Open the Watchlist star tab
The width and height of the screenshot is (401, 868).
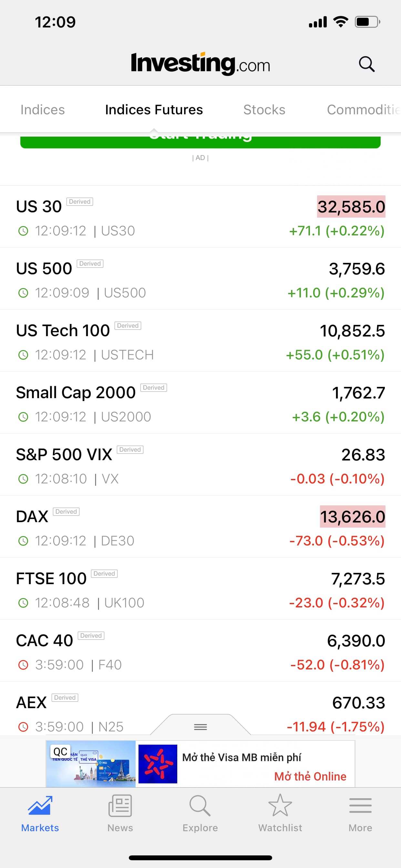[280, 813]
